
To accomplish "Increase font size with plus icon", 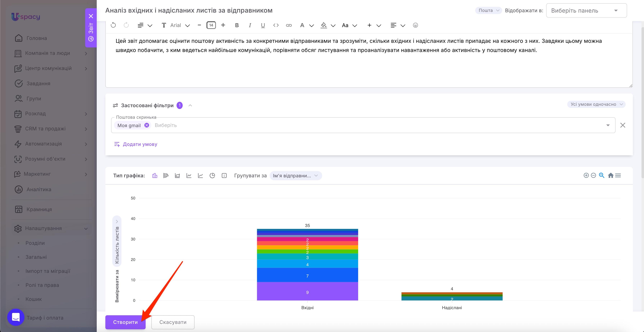I will [x=223, y=25].
